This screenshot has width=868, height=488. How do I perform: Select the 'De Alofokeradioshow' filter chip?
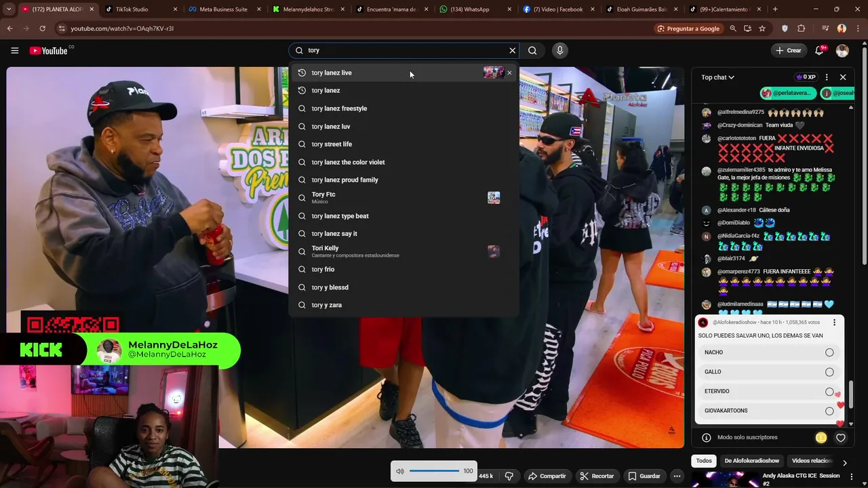point(751,461)
